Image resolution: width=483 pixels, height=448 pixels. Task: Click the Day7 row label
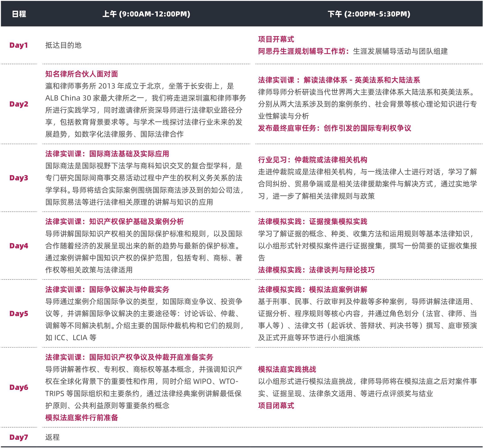(19, 437)
